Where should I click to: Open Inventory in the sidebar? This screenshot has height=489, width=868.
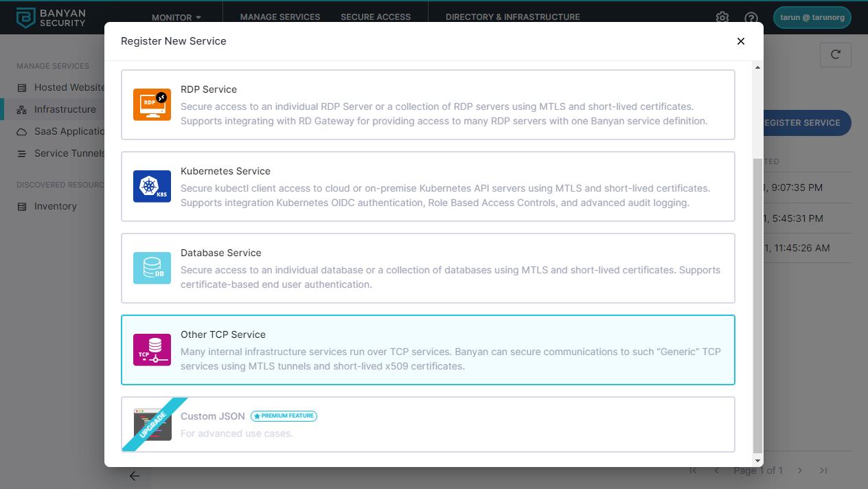(x=55, y=206)
